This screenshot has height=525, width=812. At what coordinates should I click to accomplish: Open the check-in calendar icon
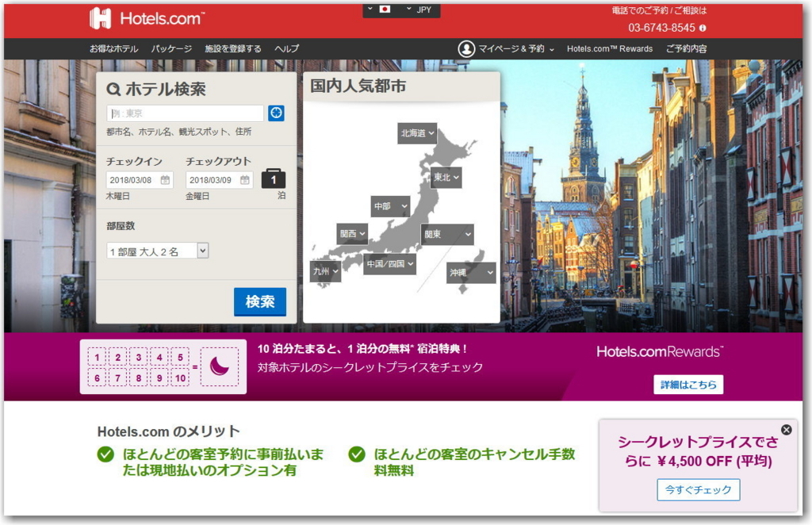165,180
